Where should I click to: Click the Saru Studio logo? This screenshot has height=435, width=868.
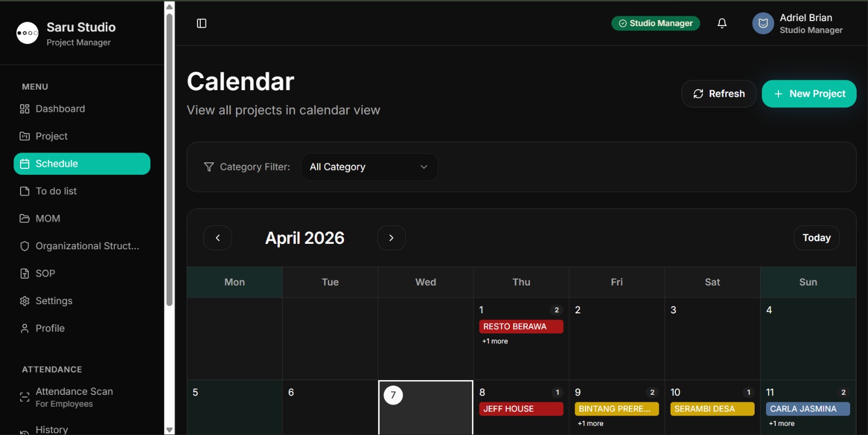28,33
